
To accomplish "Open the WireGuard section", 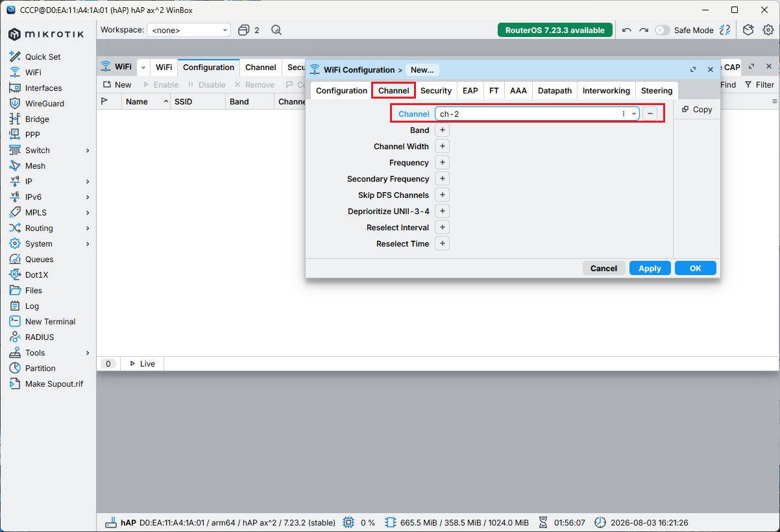I will pos(45,104).
